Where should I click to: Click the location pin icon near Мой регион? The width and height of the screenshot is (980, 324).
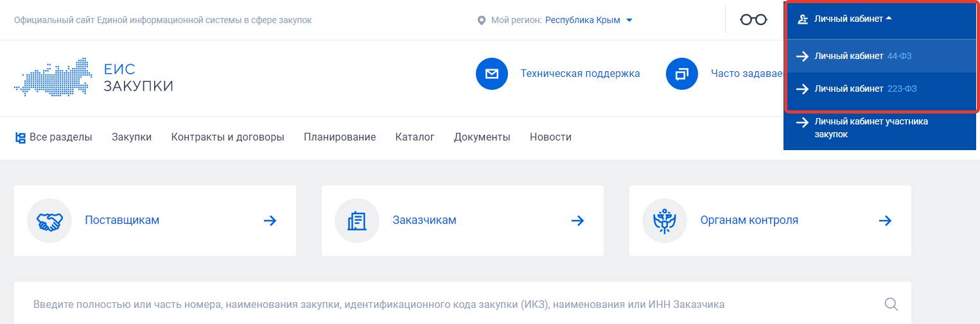coord(482,21)
